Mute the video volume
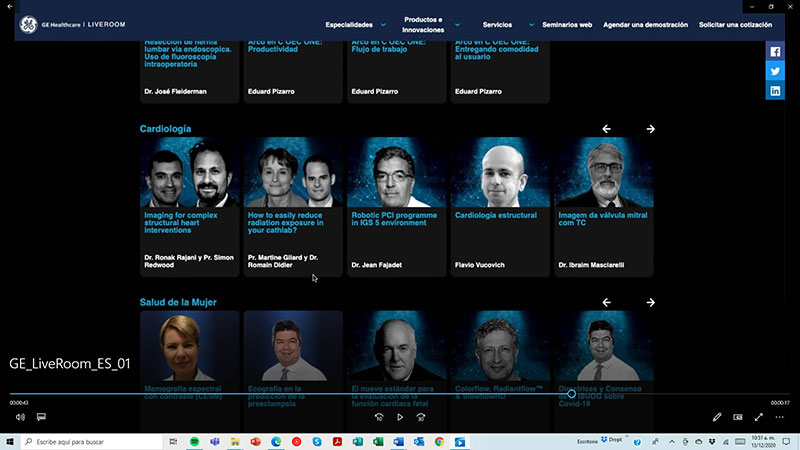The height and width of the screenshot is (450, 800). coord(20,417)
